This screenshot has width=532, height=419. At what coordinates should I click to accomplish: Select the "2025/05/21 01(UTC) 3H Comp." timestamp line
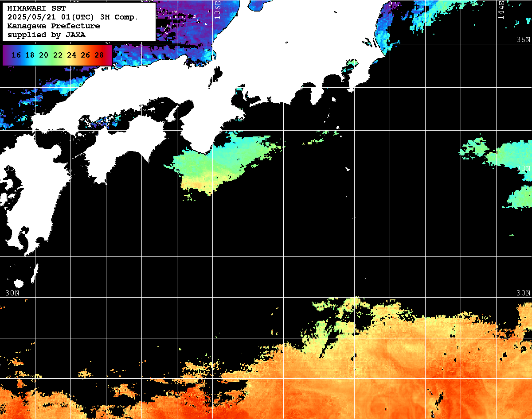73,17
